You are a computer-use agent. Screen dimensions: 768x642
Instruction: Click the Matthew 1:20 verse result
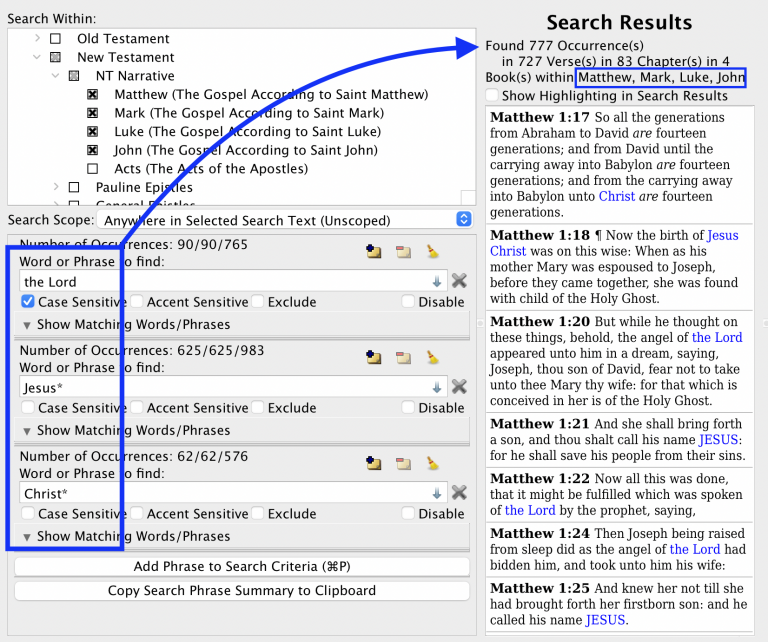(x=619, y=361)
